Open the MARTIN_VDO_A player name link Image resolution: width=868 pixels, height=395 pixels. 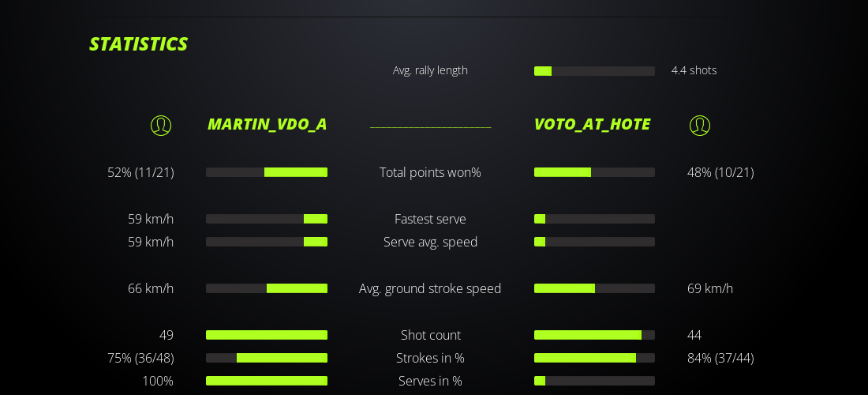[x=267, y=124]
